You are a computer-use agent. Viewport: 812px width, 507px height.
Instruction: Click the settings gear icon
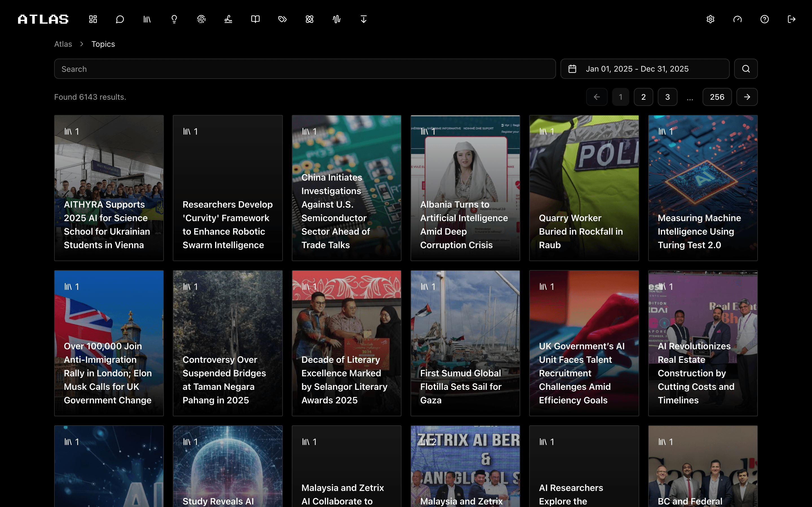tap(710, 19)
